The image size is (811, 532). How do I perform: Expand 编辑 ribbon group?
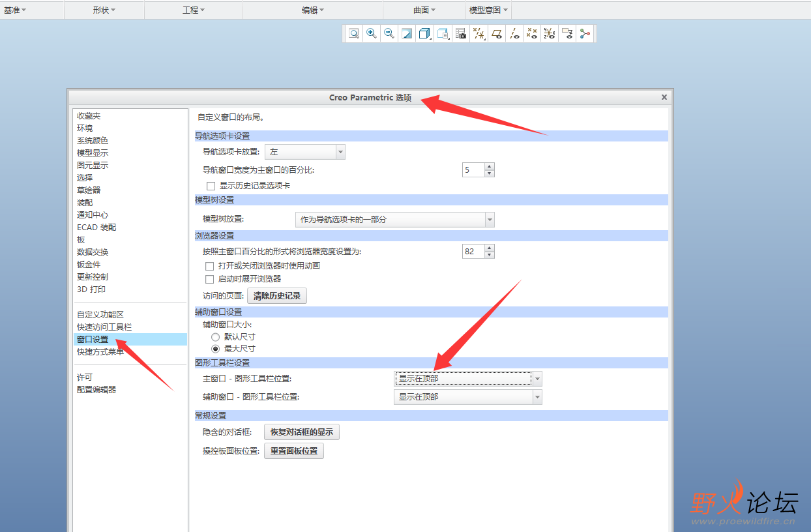click(x=313, y=10)
